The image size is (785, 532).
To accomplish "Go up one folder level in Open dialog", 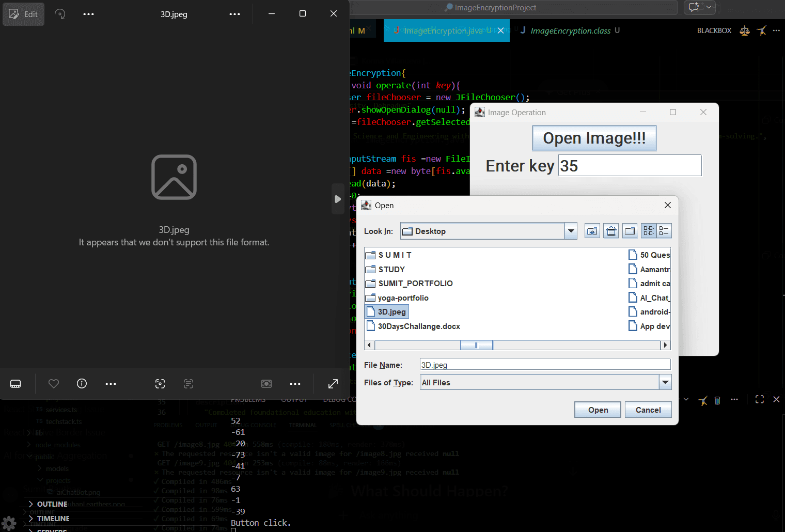I will pos(592,230).
